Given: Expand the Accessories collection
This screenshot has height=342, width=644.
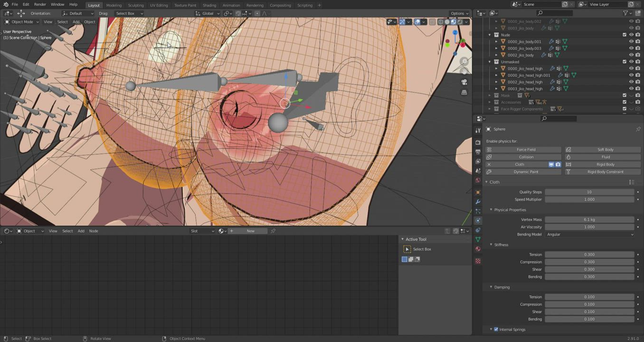Looking at the screenshot, I should pos(490,102).
